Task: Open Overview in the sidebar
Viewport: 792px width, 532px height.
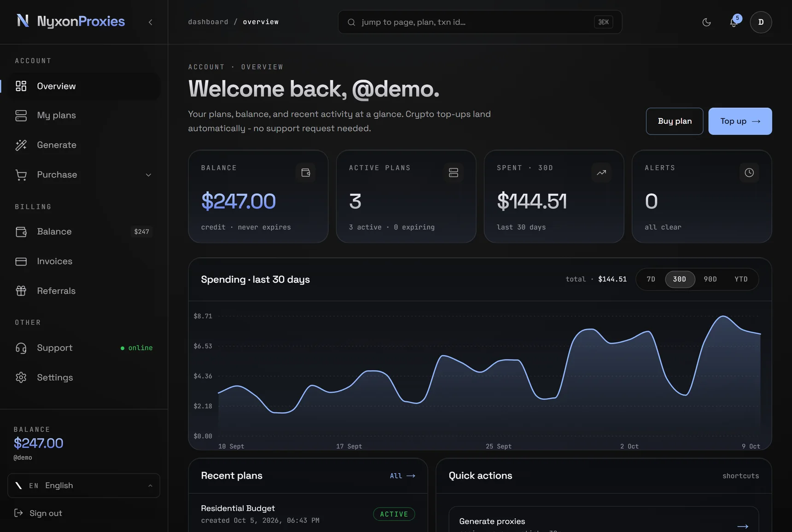Action: click(x=84, y=86)
